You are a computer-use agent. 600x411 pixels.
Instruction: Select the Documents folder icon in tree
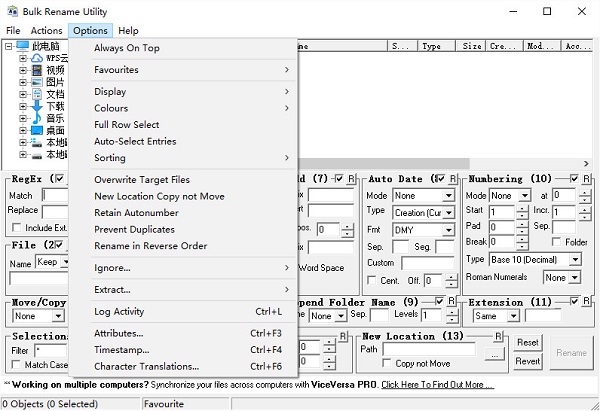tap(37, 94)
